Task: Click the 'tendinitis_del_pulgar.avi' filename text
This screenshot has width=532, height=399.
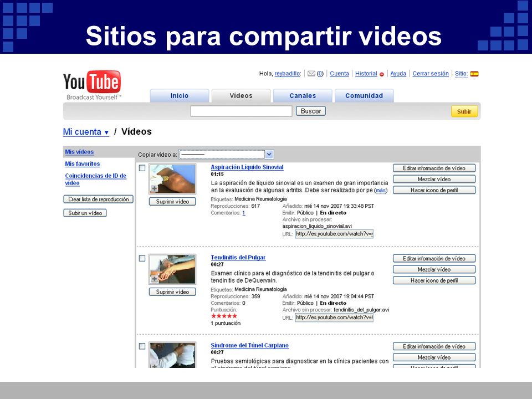Action: (361, 310)
